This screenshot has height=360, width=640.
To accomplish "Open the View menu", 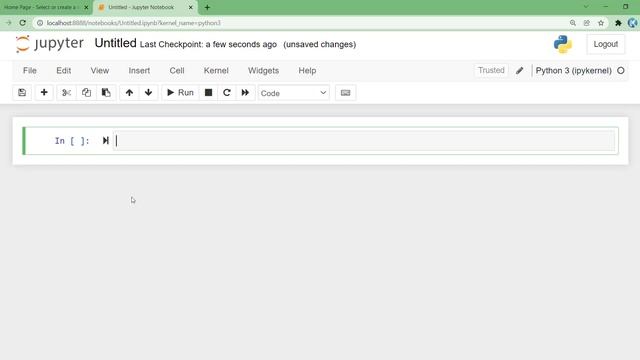I will click(x=100, y=71).
